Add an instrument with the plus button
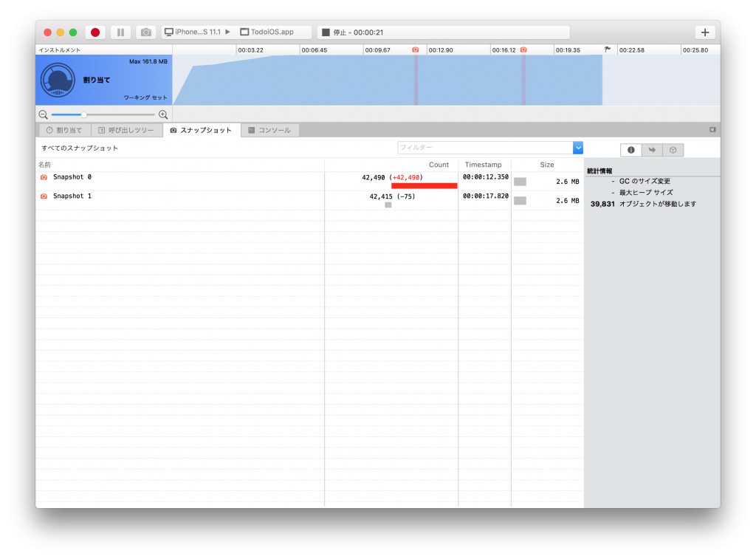Screen dimensions: 756x559 (705, 32)
